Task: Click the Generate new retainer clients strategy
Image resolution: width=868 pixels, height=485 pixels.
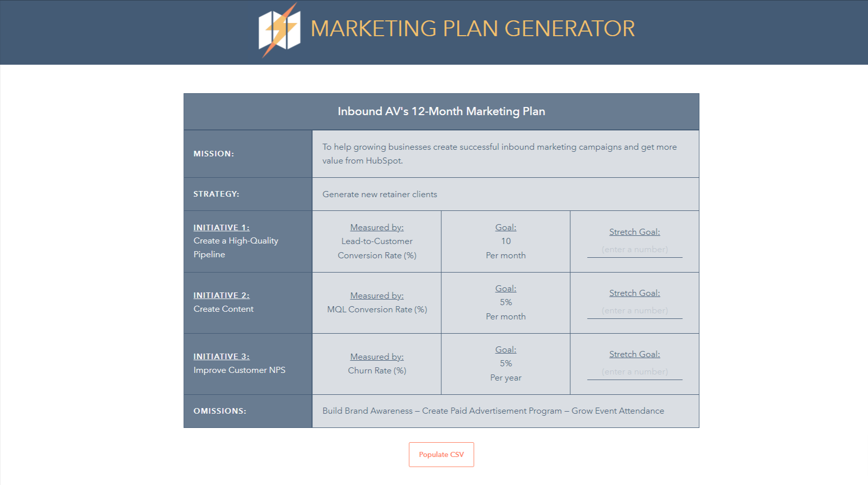Action: [x=380, y=194]
